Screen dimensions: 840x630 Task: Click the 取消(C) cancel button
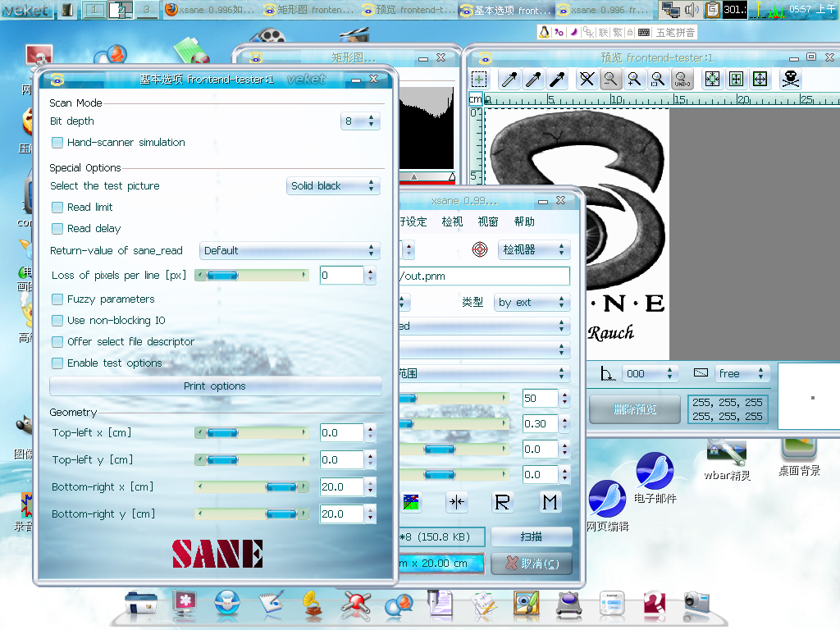[532, 564]
